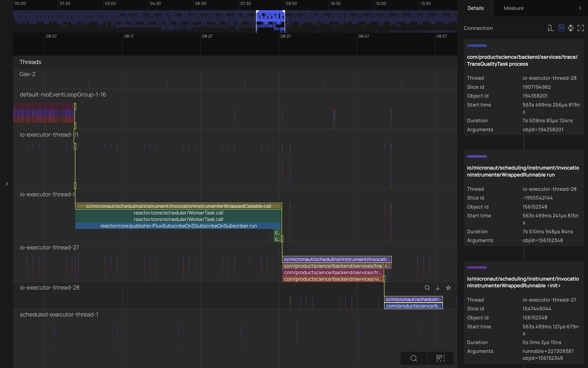Select the highlighted dashed-rows Connection icon

pos(561,28)
